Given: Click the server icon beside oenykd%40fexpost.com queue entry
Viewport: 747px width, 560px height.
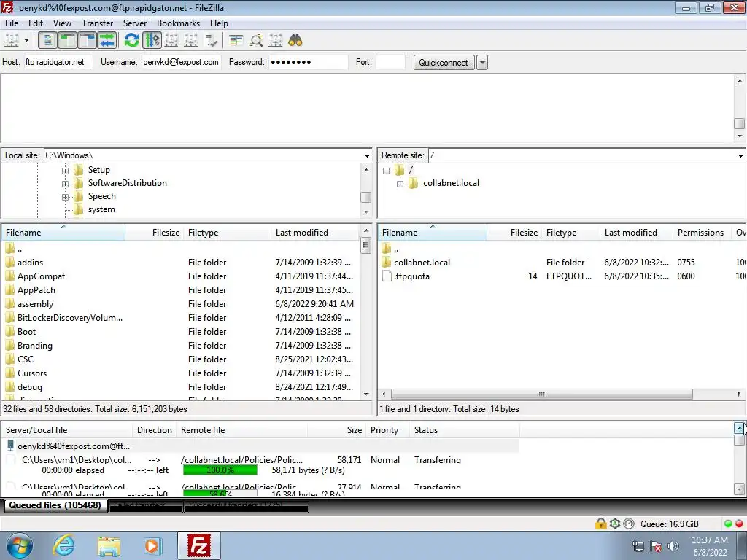Looking at the screenshot, I should click(x=10, y=446).
